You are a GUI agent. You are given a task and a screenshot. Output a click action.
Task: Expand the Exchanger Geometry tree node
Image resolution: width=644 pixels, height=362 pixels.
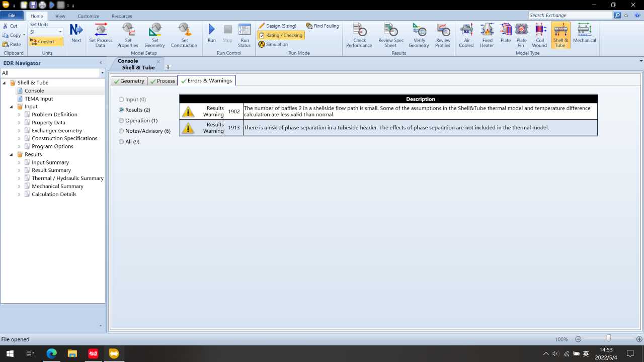pos(20,131)
